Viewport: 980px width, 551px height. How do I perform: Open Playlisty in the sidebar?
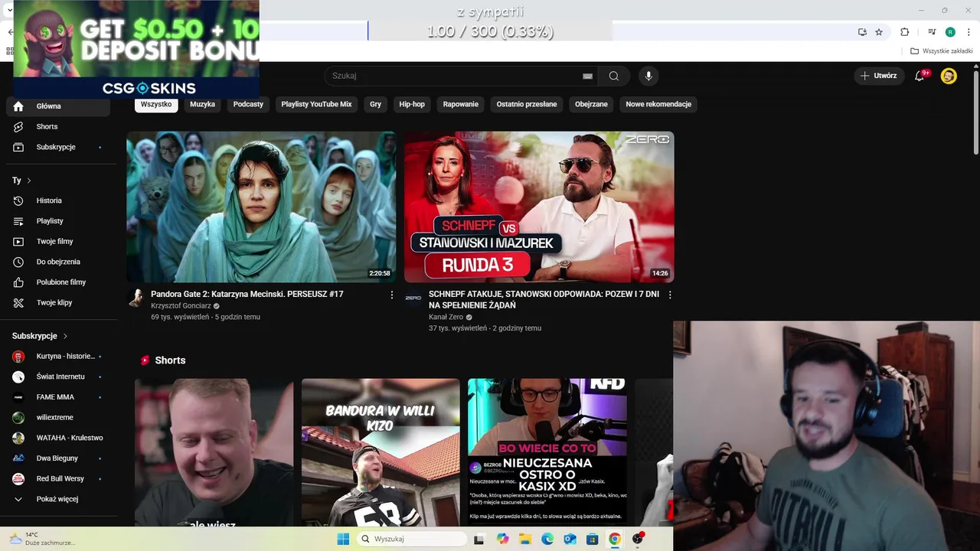58,221
